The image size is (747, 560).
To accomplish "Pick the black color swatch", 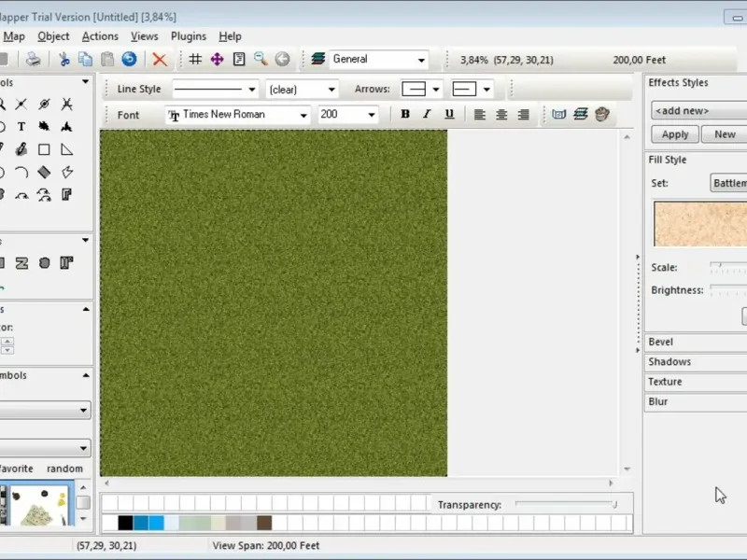I will (125, 523).
